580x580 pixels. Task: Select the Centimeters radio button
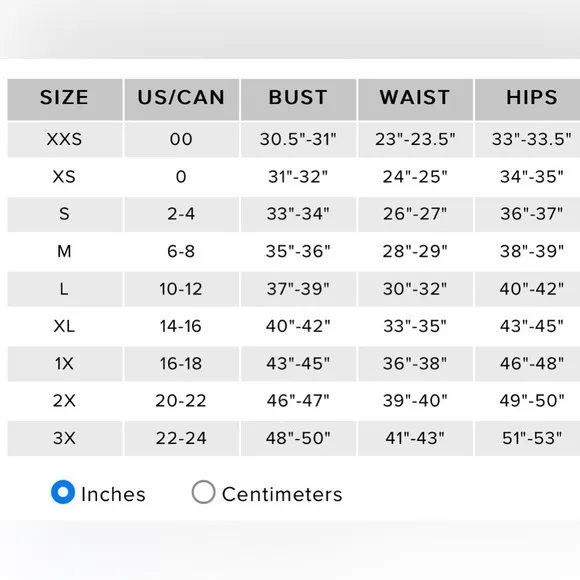tap(203, 492)
